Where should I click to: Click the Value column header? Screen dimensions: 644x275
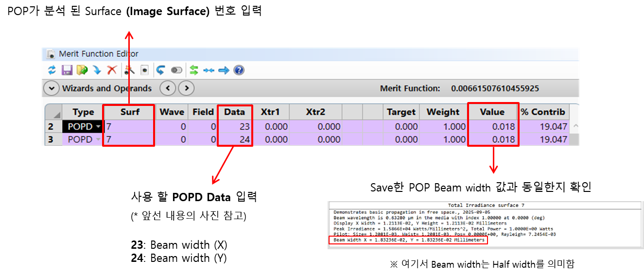click(x=492, y=112)
